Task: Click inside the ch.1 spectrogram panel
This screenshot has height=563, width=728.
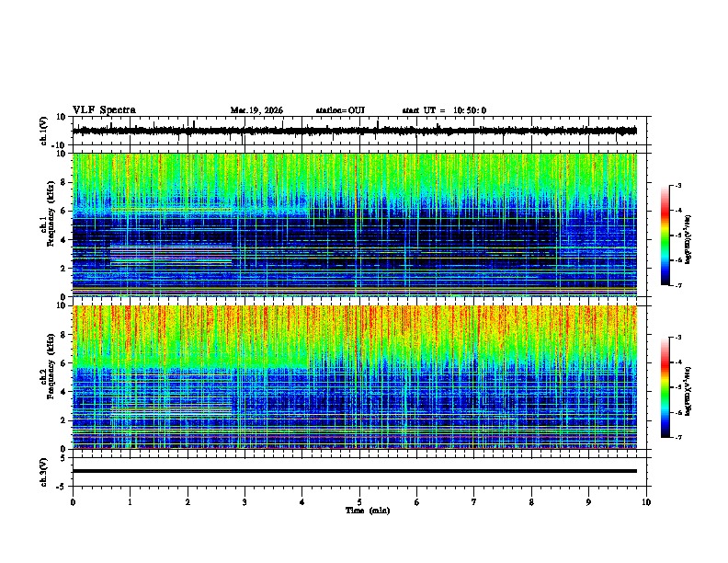Action: (x=354, y=224)
